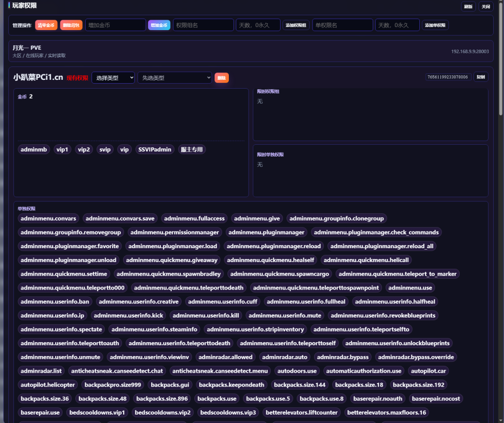Select the 服主专用 group chip
504x423 pixels.
191,150
